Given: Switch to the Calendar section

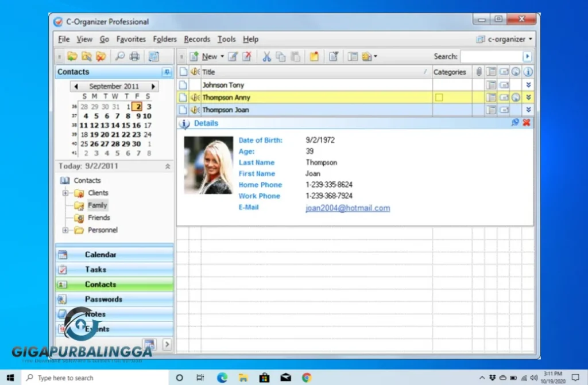Looking at the screenshot, I should (101, 254).
